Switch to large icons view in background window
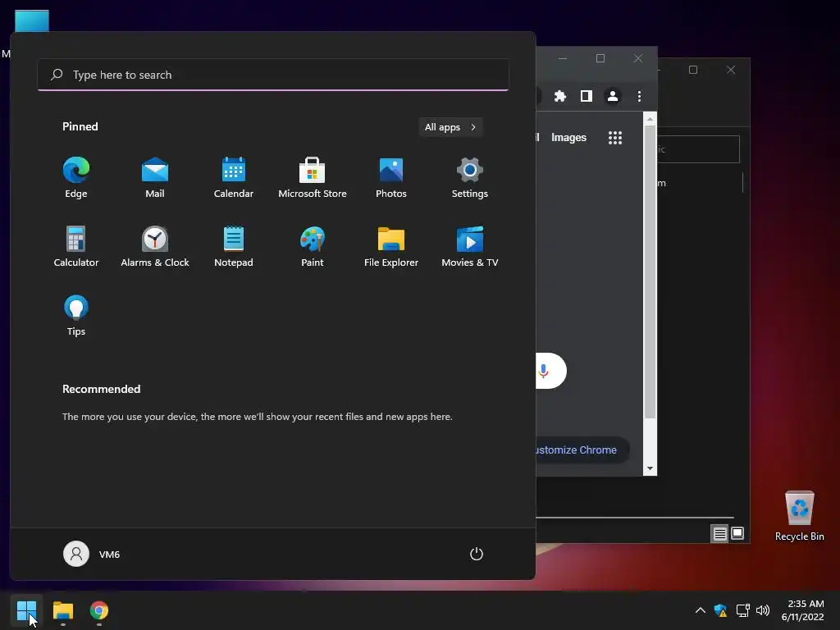Screen dimensions: 840x630 [x=737, y=533]
